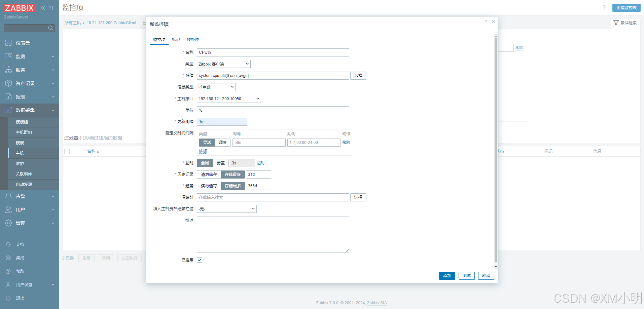Click the 集成 integrations icon
The height and width of the screenshot is (309, 644).
(x=8, y=258)
